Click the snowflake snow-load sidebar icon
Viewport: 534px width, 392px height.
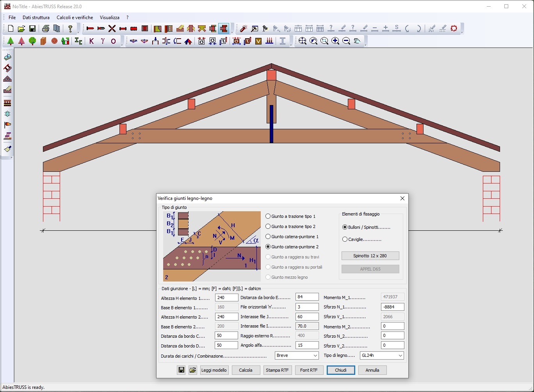click(x=7, y=114)
